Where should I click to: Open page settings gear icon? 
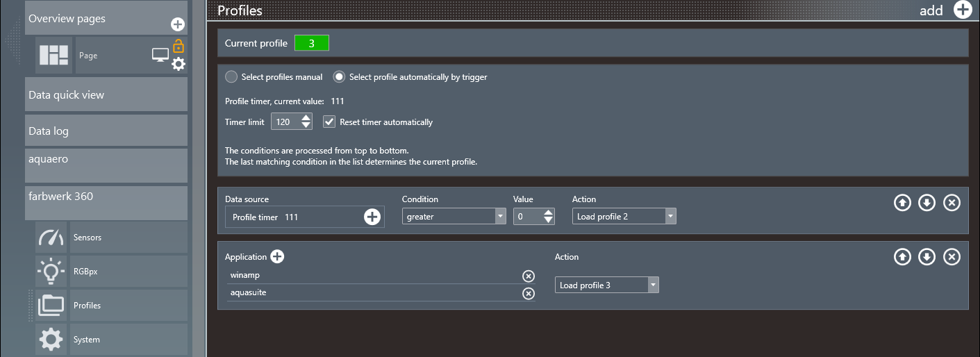tap(178, 64)
